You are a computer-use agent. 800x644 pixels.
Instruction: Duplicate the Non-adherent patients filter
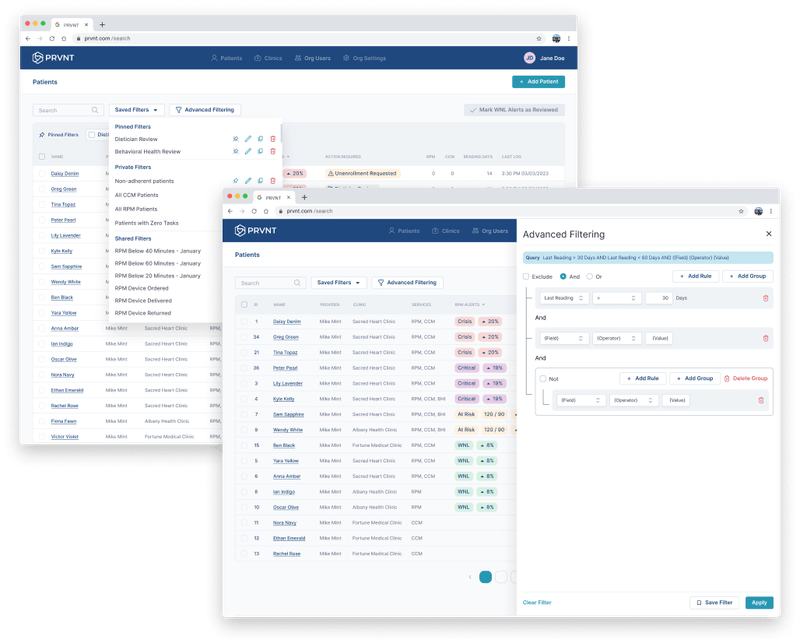[260, 181]
